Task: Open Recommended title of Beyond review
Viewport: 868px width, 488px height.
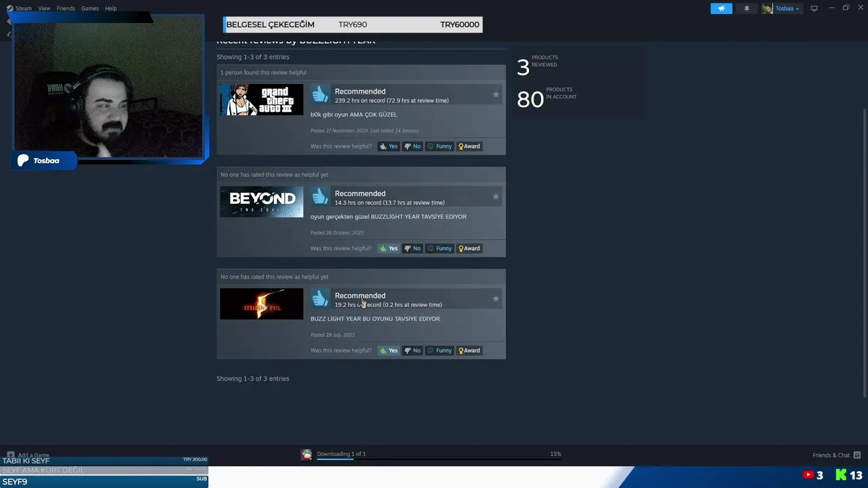Action: (x=360, y=193)
